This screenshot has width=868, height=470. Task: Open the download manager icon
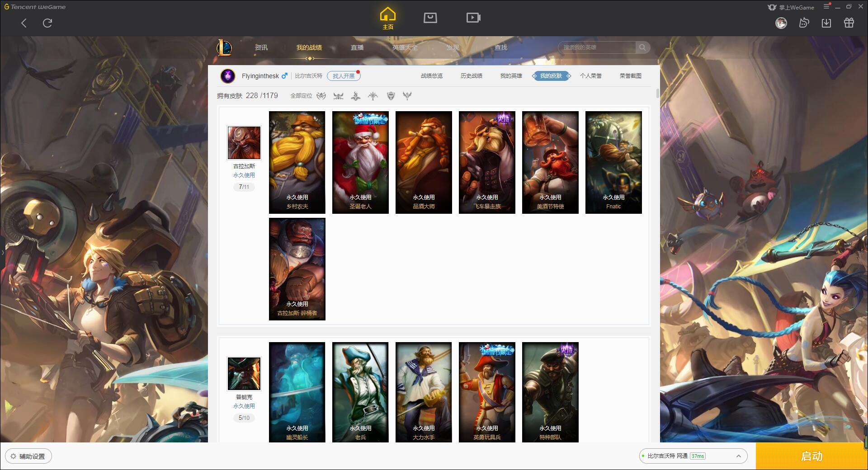(x=826, y=23)
